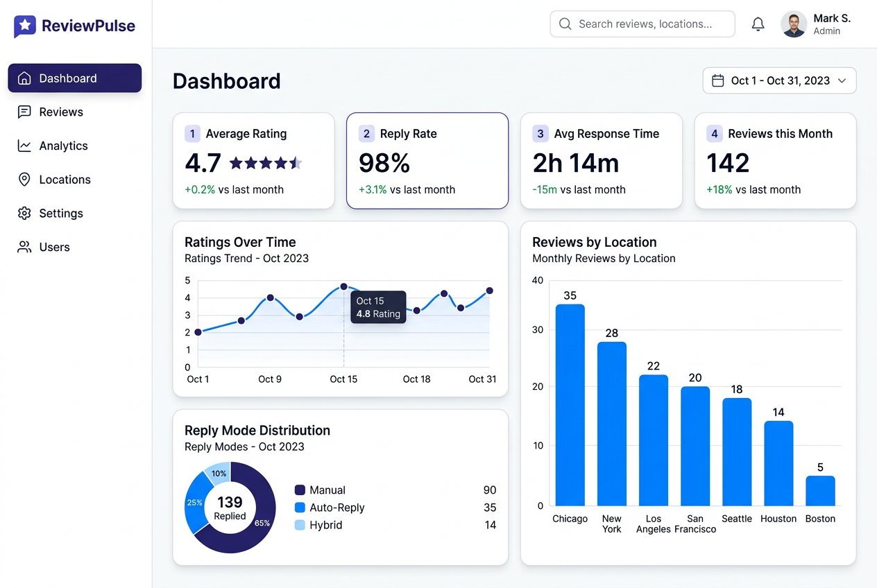Click the Chicago bar showing 35
This screenshot has width=877, height=588.
pyautogui.click(x=570, y=405)
